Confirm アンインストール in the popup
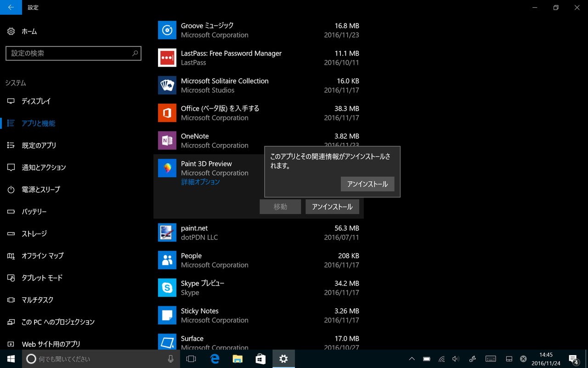The width and height of the screenshot is (588, 368). click(367, 184)
